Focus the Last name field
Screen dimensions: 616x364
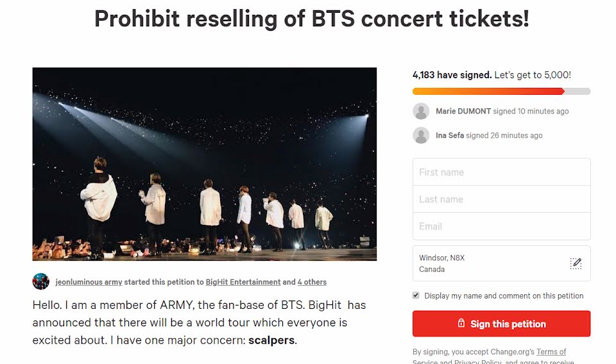click(x=501, y=199)
